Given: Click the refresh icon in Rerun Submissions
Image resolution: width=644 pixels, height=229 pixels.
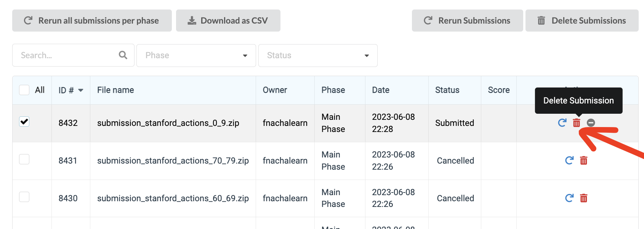Looking at the screenshot, I should tap(428, 21).
